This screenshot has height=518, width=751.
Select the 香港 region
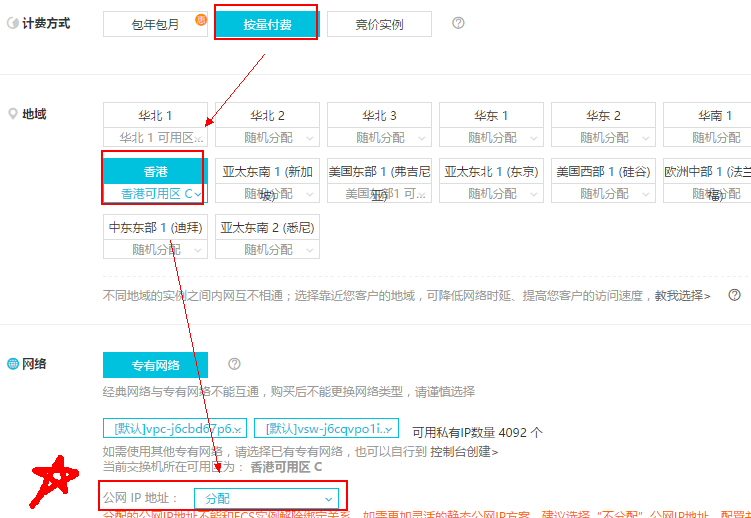coord(155,172)
